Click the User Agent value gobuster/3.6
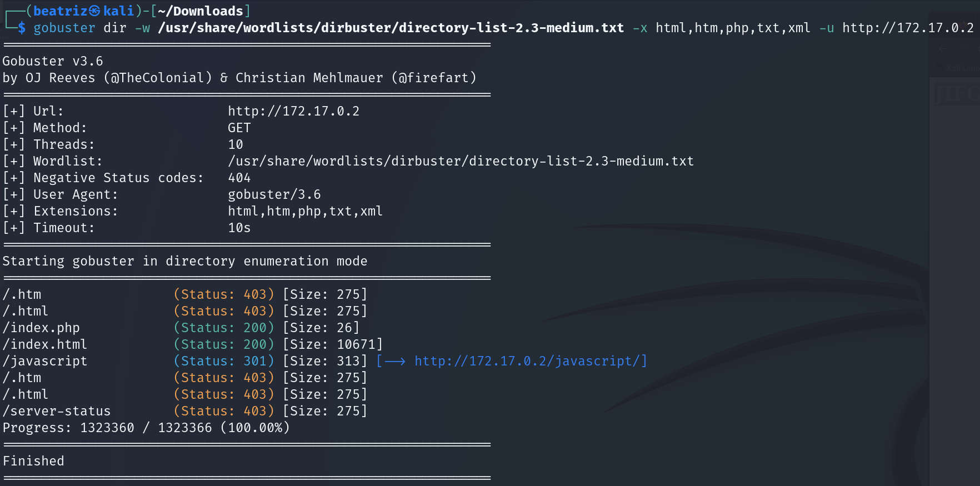This screenshot has width=980, height=486. click(274, 194)
